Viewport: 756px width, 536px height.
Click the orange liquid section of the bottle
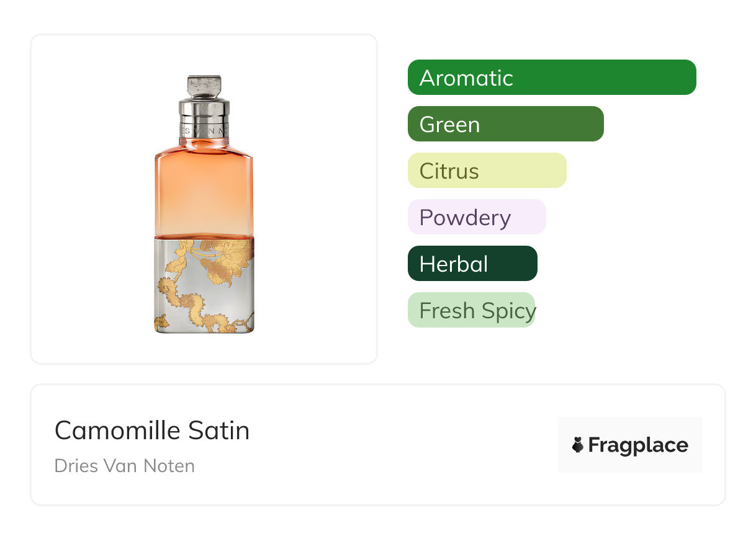204,186
